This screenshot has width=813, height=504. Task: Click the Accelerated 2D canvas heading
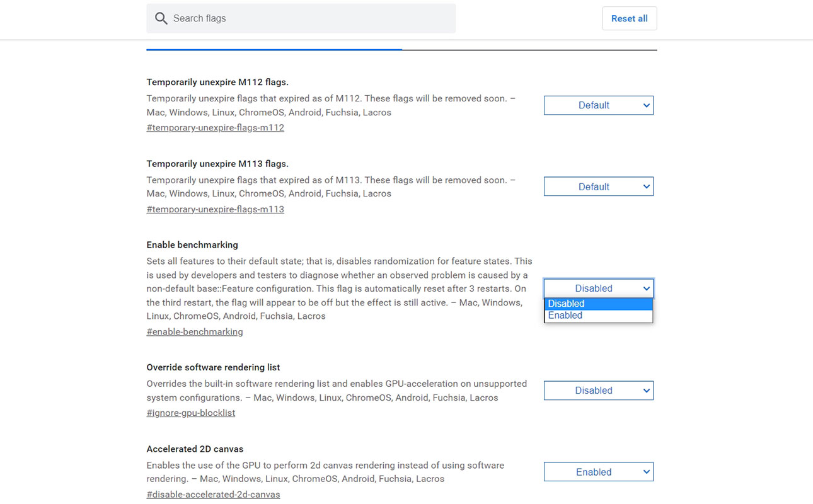click(x=195, y=449)
